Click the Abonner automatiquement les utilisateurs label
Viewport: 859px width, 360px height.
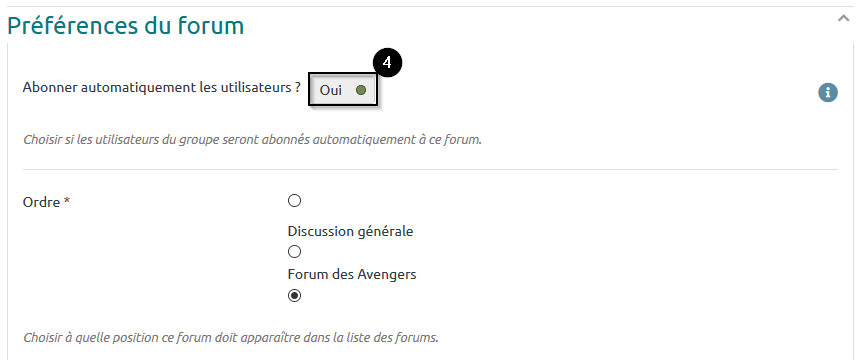click(162, 88)
